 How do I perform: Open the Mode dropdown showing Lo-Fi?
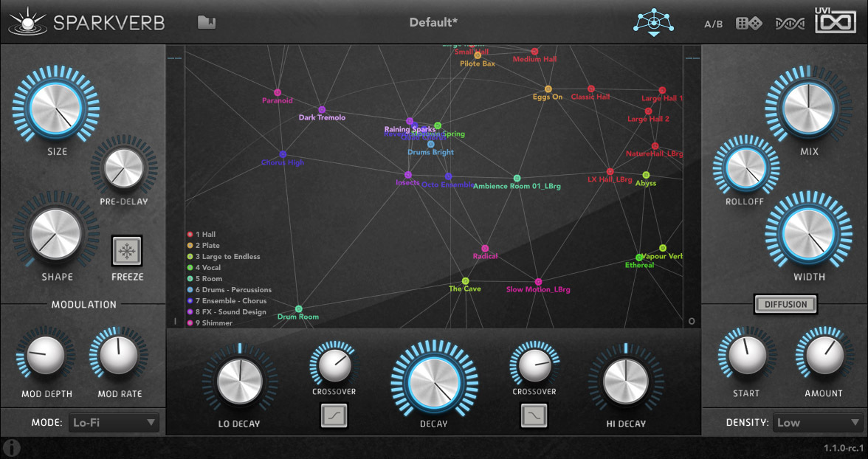114,422
